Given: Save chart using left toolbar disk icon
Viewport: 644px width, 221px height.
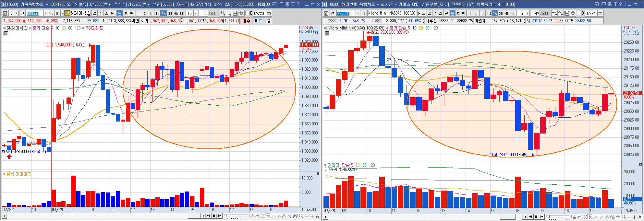Looking at the screenshot, I should [x=235, y=13].
